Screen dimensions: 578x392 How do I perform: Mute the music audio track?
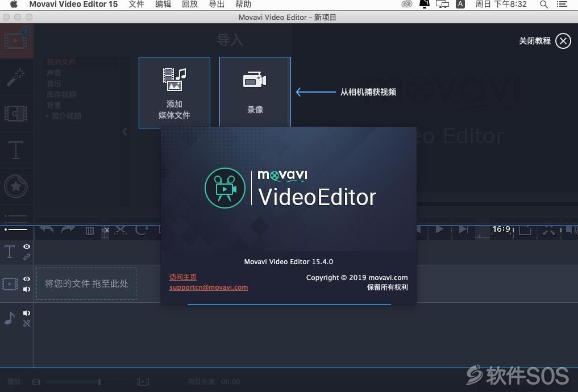(27, 313)
